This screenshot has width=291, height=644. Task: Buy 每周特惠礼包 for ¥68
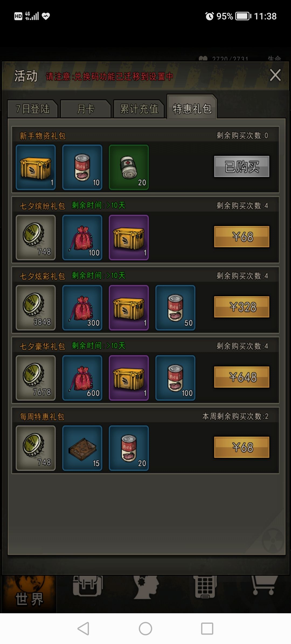242,447
